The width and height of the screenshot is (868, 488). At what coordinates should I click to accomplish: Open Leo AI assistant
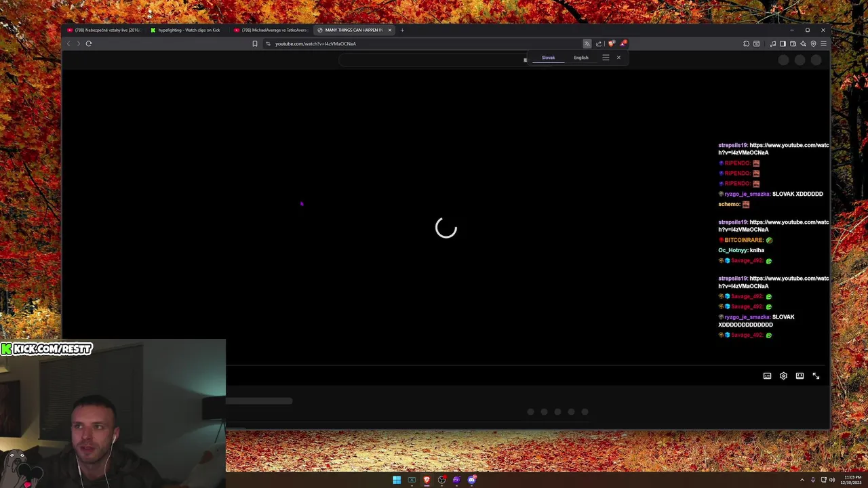(x=803, y=43)
